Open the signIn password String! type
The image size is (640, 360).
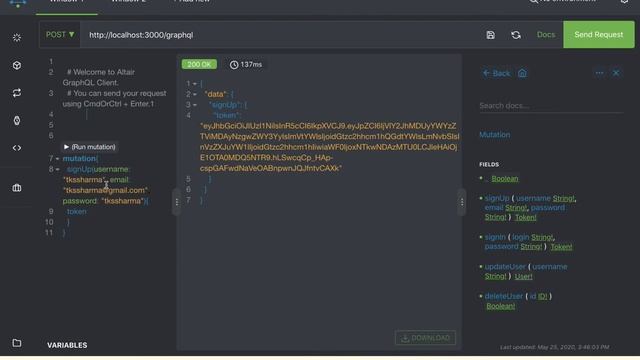[531, 247]
